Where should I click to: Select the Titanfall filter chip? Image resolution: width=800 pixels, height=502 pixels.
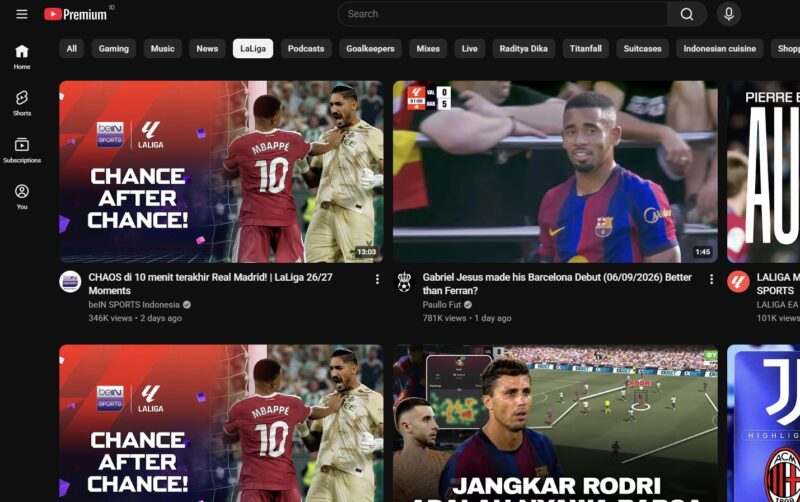click(586, 48)
